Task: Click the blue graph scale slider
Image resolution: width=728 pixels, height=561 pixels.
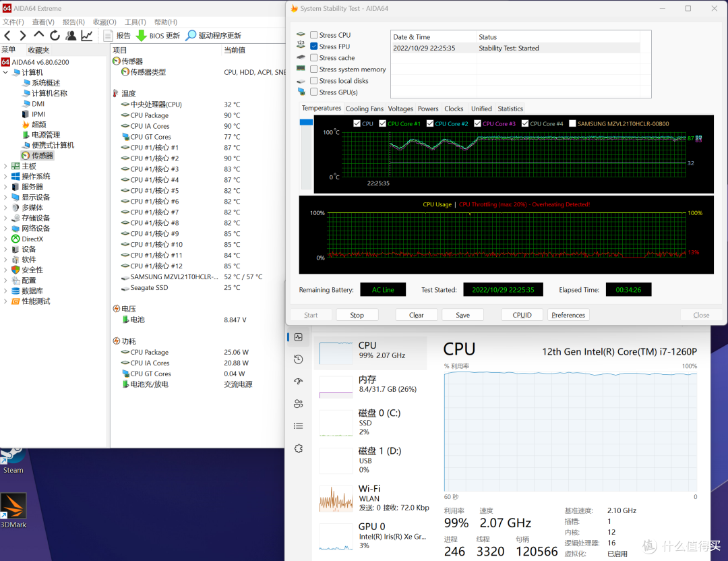Action: coord(306,122)
